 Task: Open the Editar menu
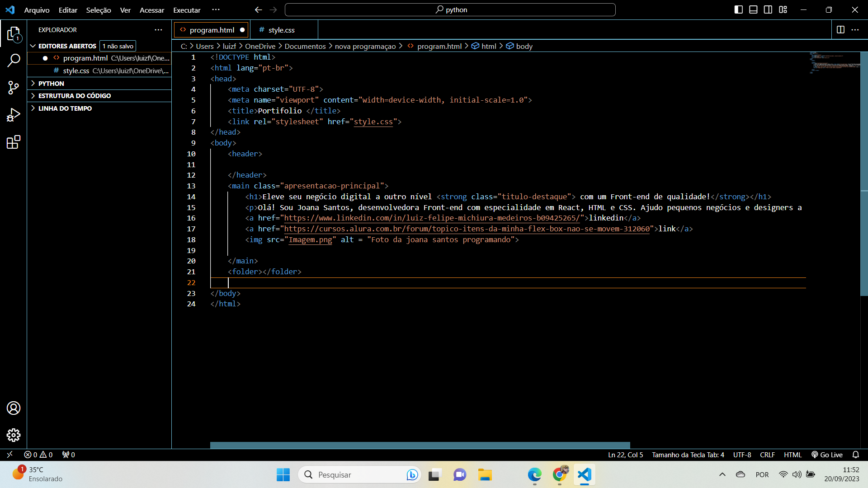(x=68, y=10)
